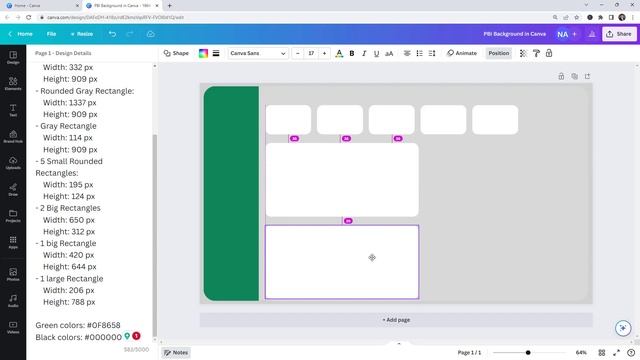Select the Draw tool
This screenshot has height=360, width=640.
(13, 189)
